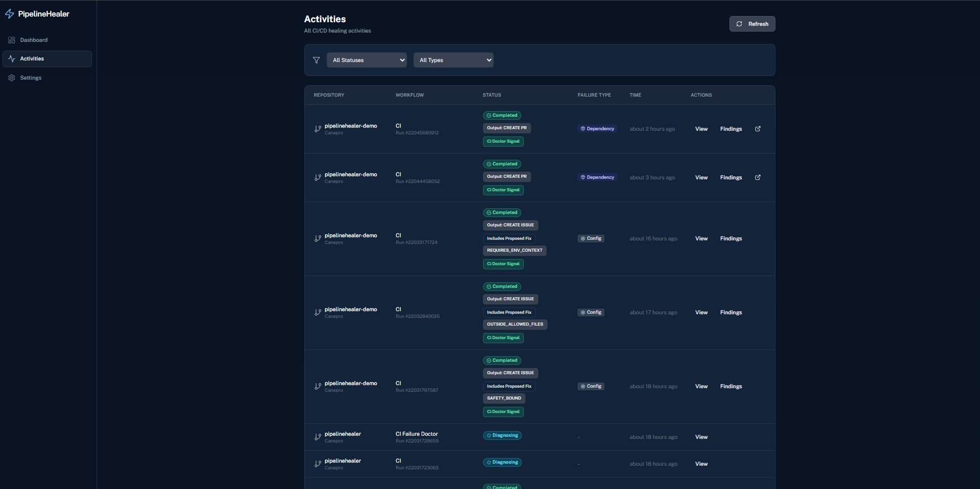View the CI Failure Doctor activity
Screen dimensions: 980x489
(x=701, y=437)
